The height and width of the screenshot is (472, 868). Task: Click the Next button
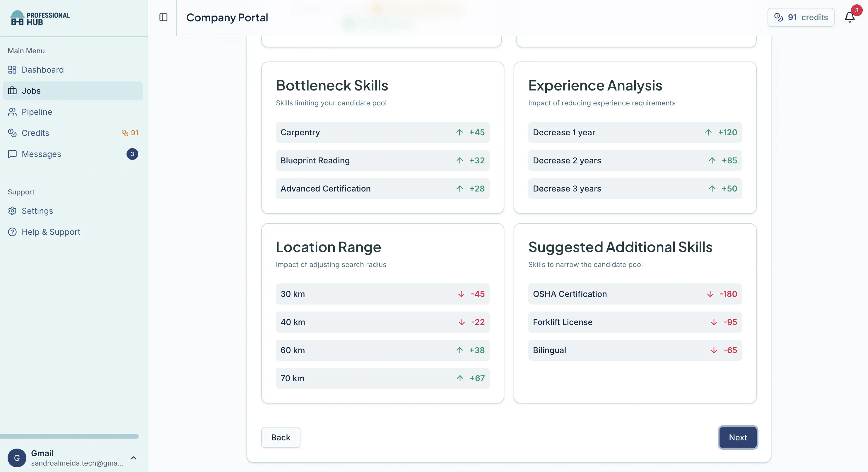(738, 437)
